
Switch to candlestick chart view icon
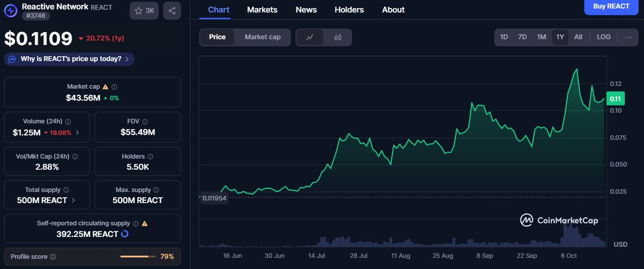pyautogui.click(x=338, y=38)
